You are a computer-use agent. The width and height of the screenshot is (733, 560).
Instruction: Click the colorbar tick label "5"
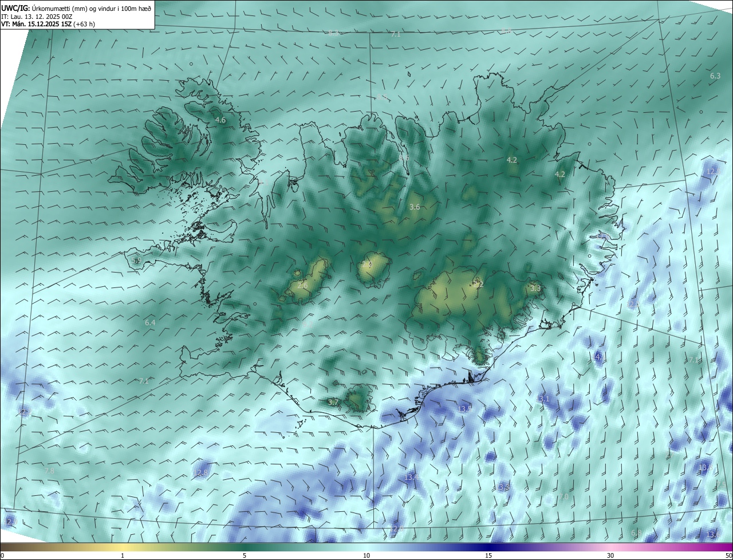[x=245, y=555]
